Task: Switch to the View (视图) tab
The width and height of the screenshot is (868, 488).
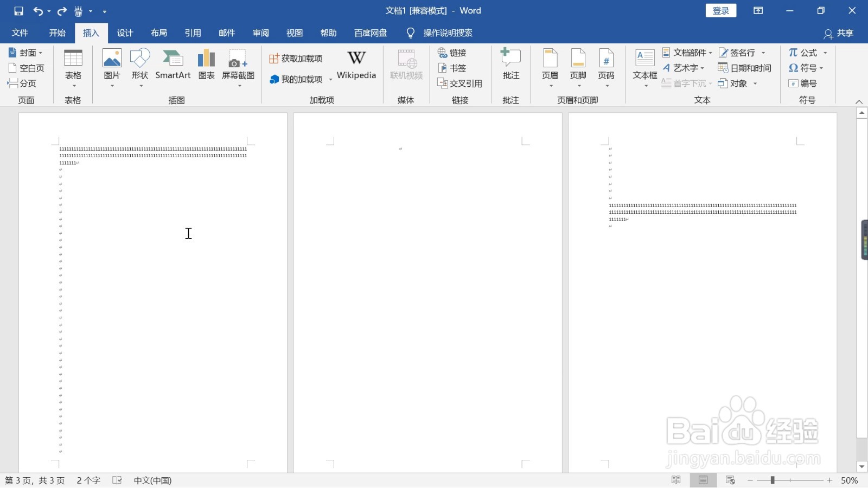Action: 295,33
